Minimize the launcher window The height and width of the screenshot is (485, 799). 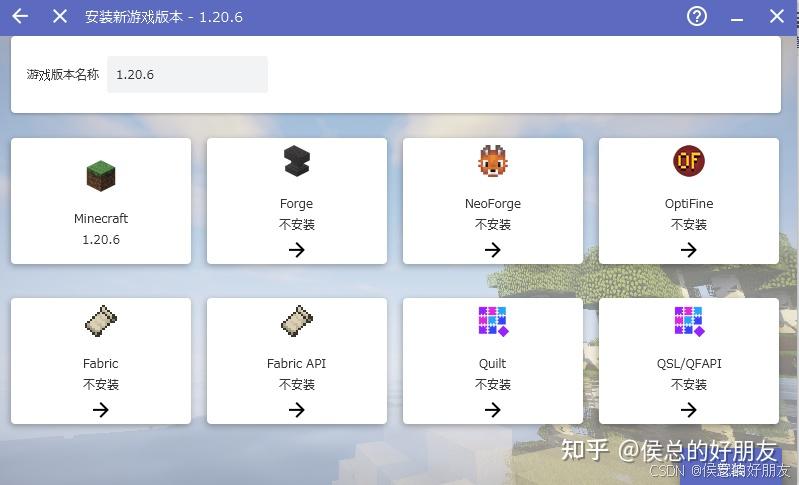(x=736, y=20)
